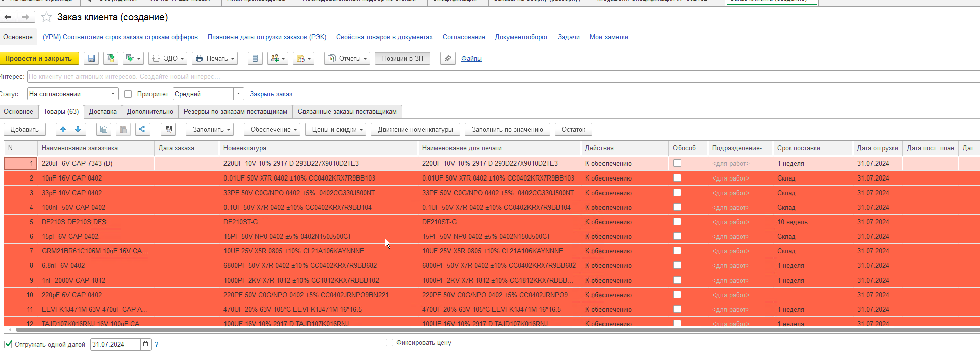Image resolution: width=980 pixels, height=359 pixels.
Task: Move row up with blue up arrow
Action: [63, 130]
